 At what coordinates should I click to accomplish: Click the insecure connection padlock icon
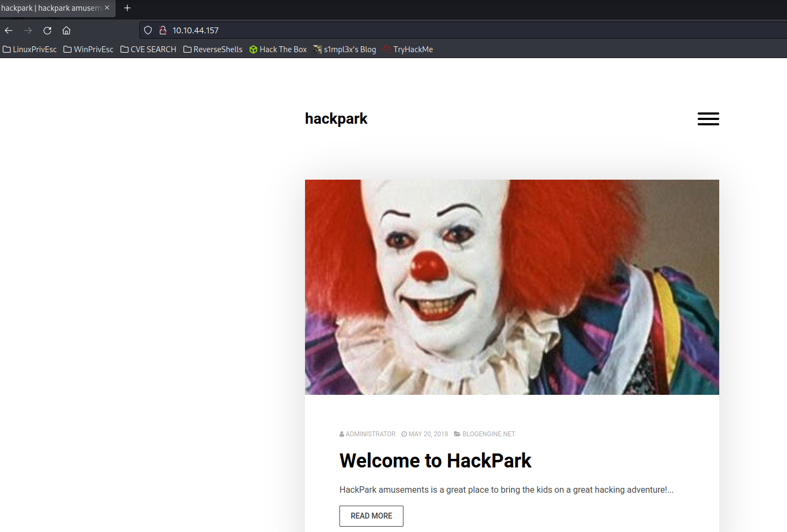(x=162, y=31)
